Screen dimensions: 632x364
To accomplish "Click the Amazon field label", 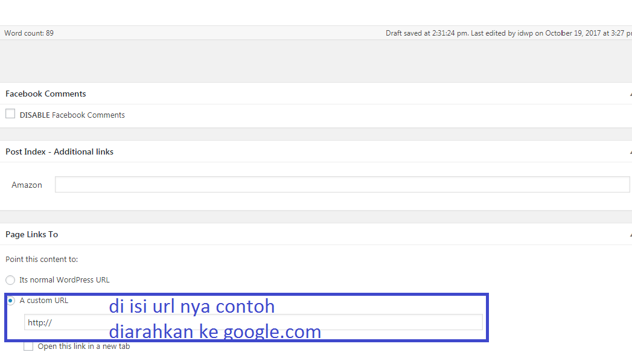I will coord(27,185).
